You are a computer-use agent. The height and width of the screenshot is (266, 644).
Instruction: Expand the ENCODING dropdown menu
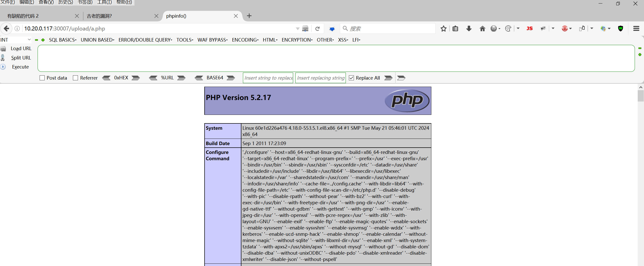click(x=245, y=40)
